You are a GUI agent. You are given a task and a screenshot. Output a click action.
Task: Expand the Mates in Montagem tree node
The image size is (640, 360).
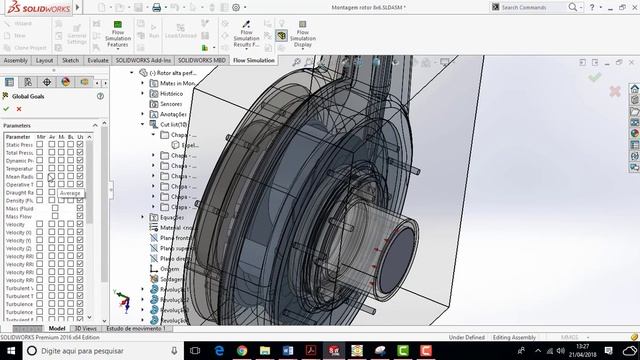click(142, 83)
